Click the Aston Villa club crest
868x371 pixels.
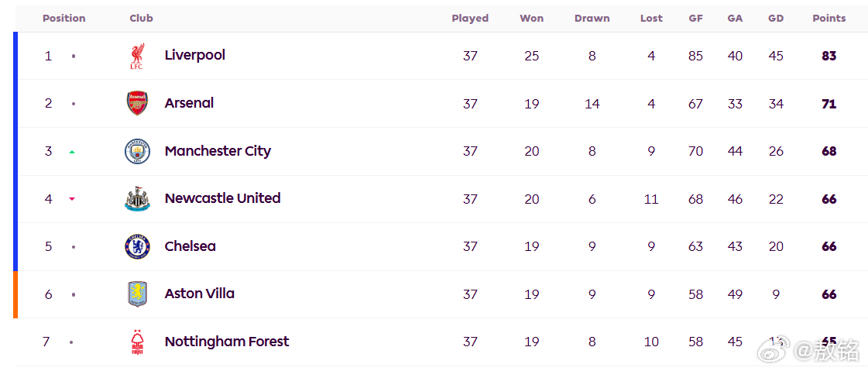click(137, 294)
